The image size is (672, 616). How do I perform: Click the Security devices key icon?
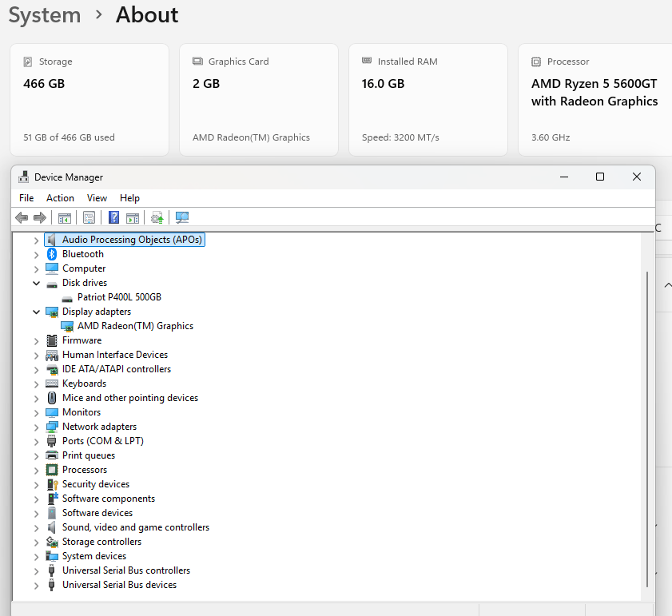pyautogui.click(x=52, y=484)
